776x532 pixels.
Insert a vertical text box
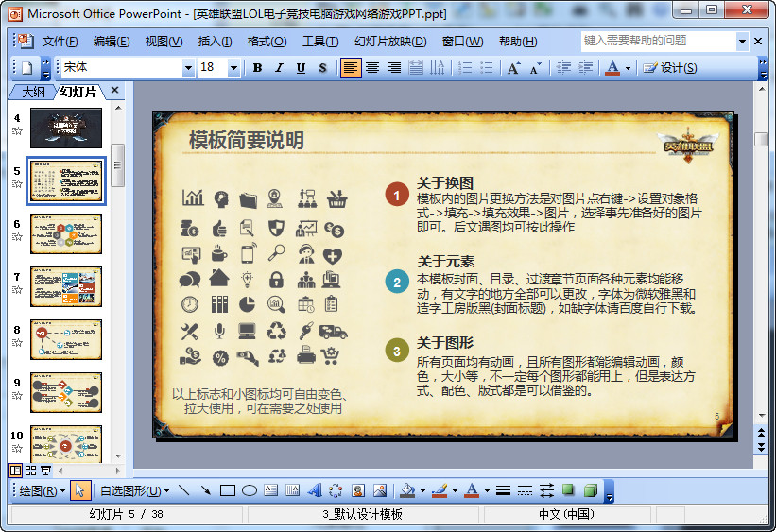tap(292, 491)
